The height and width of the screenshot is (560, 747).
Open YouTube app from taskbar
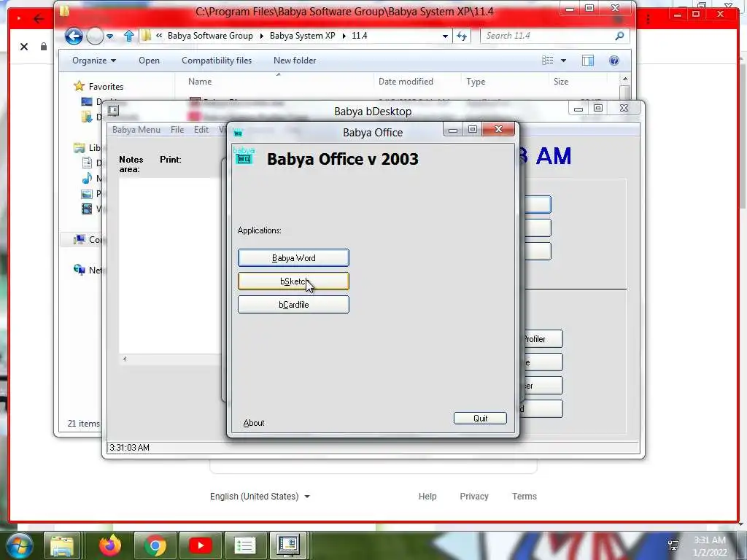click(x=201, y=545)
